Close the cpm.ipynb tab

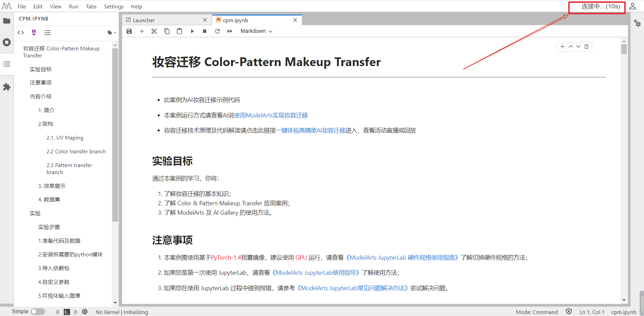coord(295,20)
